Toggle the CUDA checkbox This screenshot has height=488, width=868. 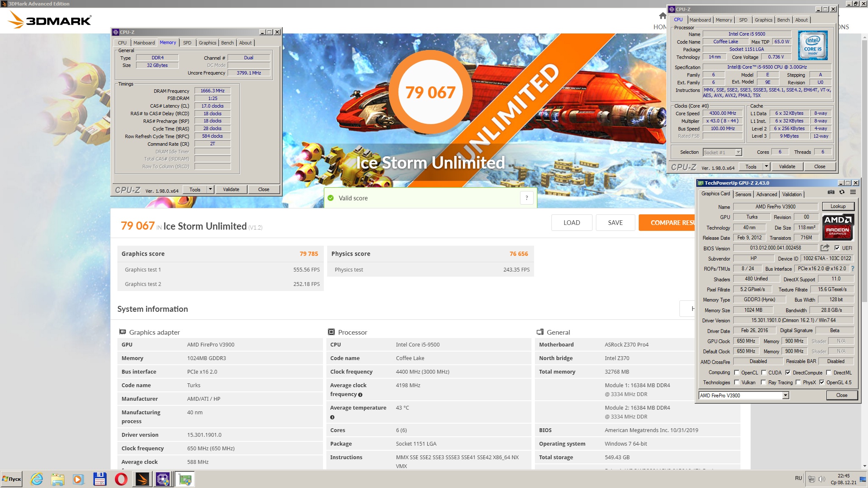764,372
